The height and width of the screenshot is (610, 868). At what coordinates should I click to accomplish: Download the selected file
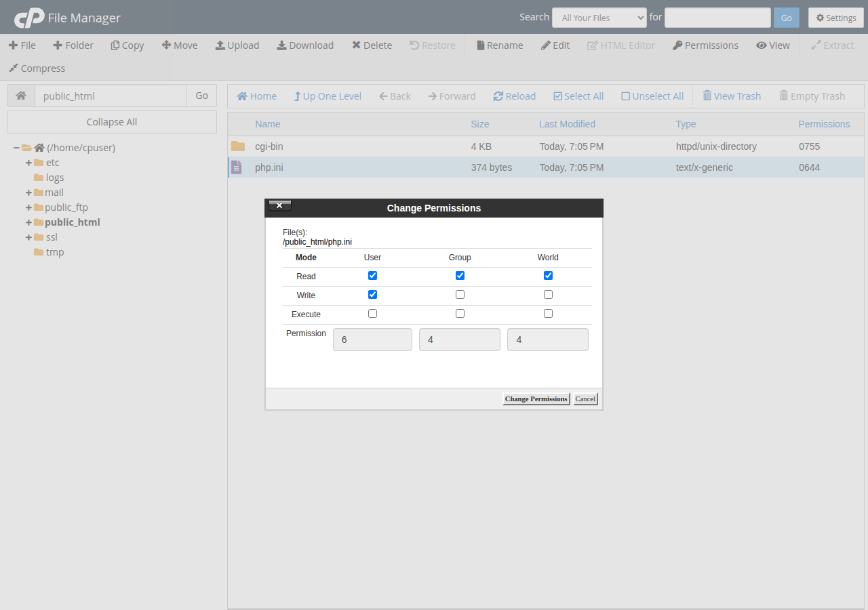[x=305, y=45]
